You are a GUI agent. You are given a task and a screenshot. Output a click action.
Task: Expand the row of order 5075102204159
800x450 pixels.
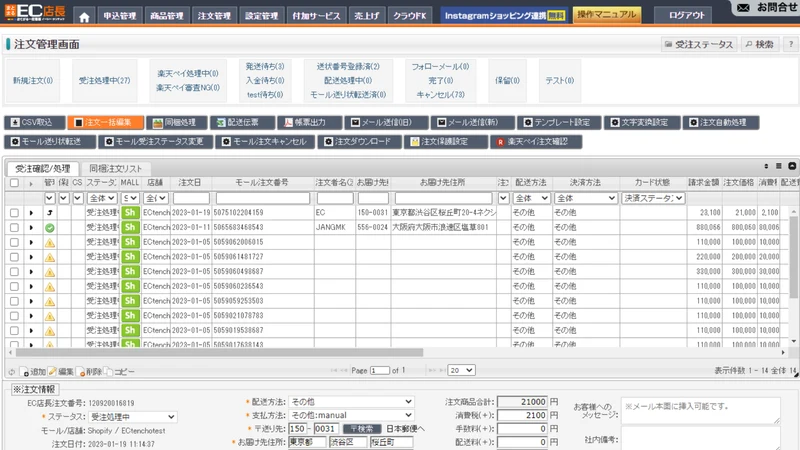31,213
